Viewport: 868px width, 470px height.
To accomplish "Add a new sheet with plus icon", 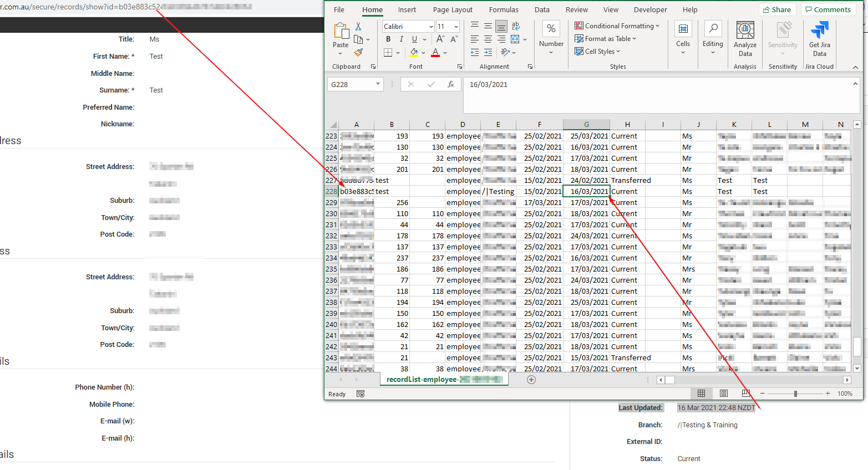I will 531,380.
